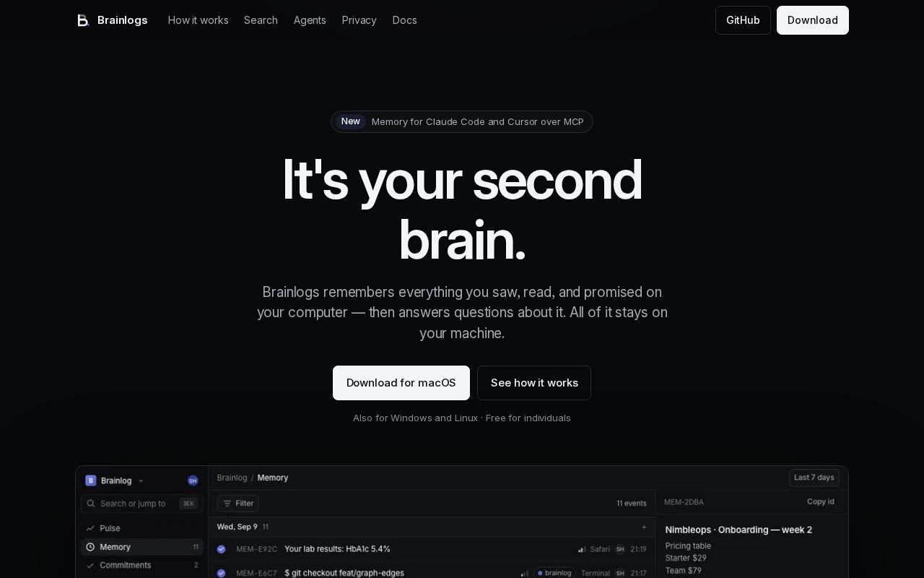Click the Brainlog breadcrumb
Screen dimensions: 924x578
(x=232, y=478)
